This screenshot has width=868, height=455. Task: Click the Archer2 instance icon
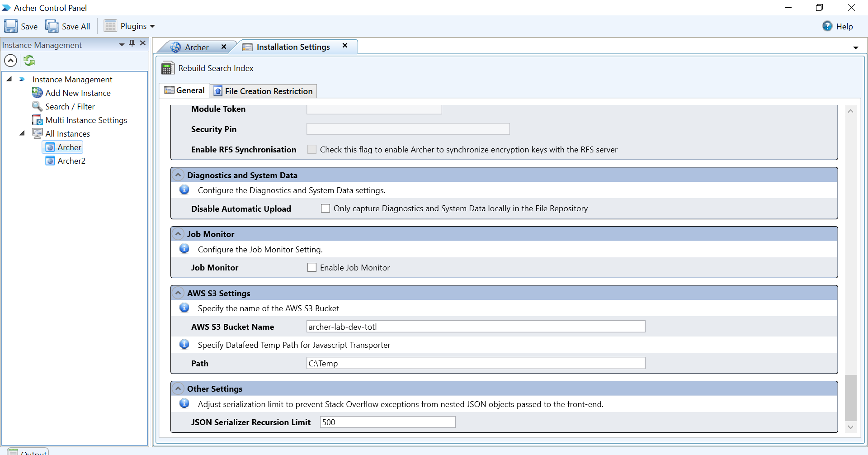50,161
